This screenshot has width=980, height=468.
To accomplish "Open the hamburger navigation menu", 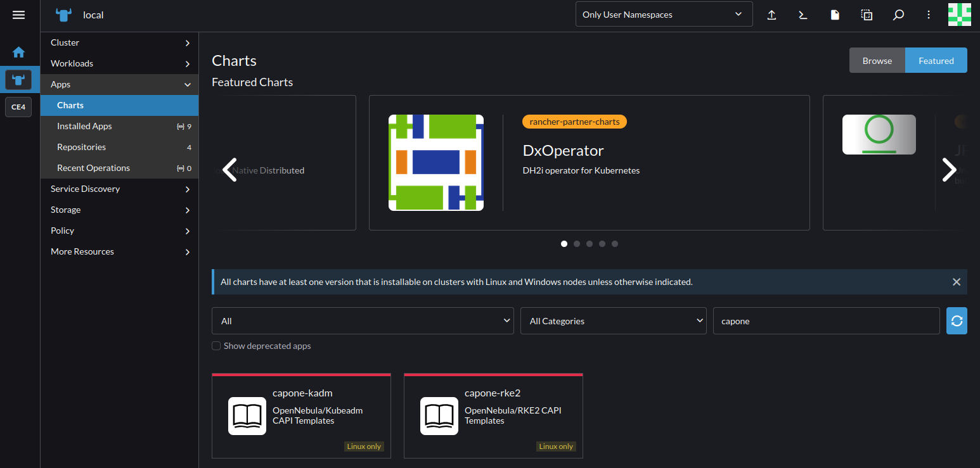I will tap(18, 15).
